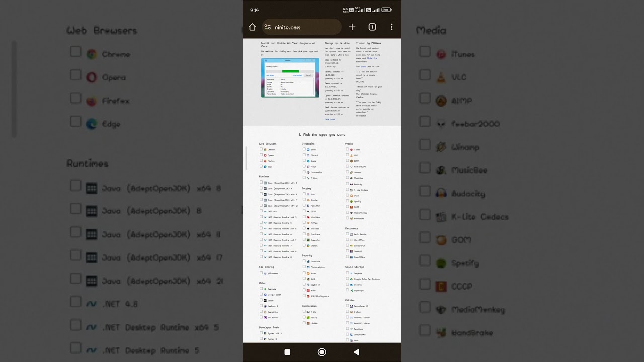Check the .NET 4.8 checkbox

[261, 211]
